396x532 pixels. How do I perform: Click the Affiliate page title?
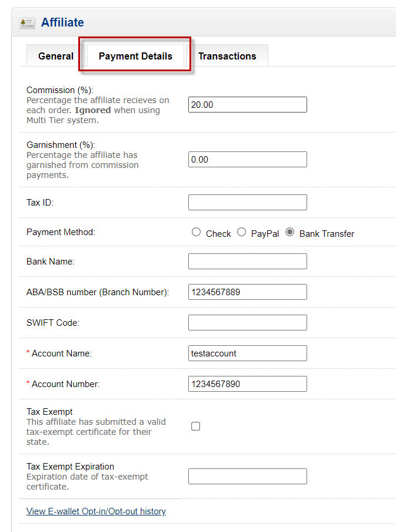(63, 22)
